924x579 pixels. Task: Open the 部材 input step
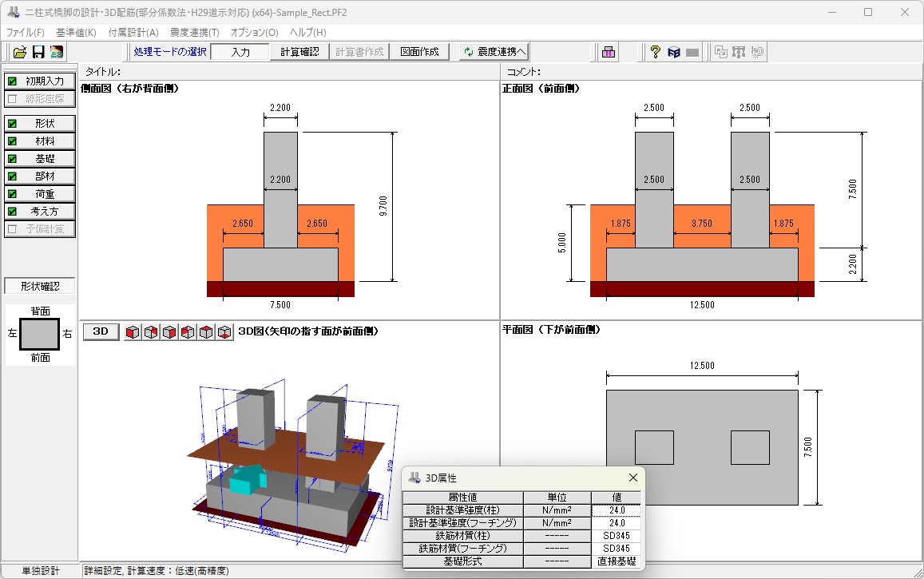[40, 176]
